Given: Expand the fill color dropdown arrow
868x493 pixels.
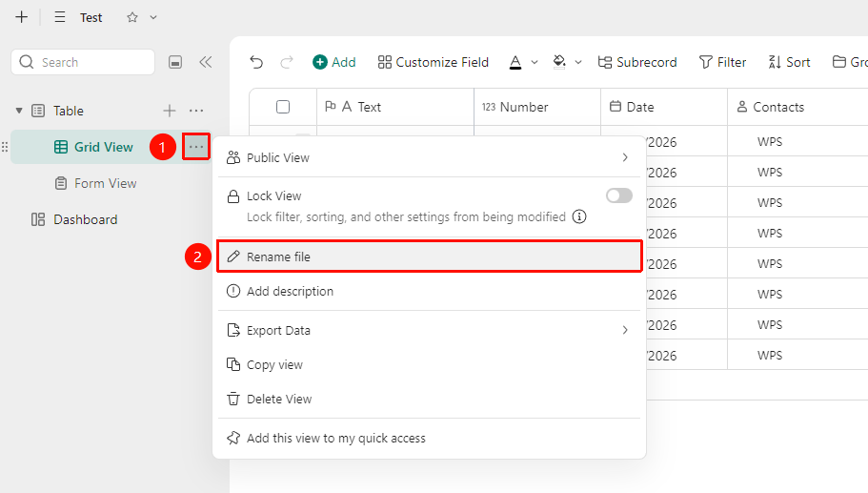Looking at the screenshot, I should pyautogui.click(x=578, y=62).
